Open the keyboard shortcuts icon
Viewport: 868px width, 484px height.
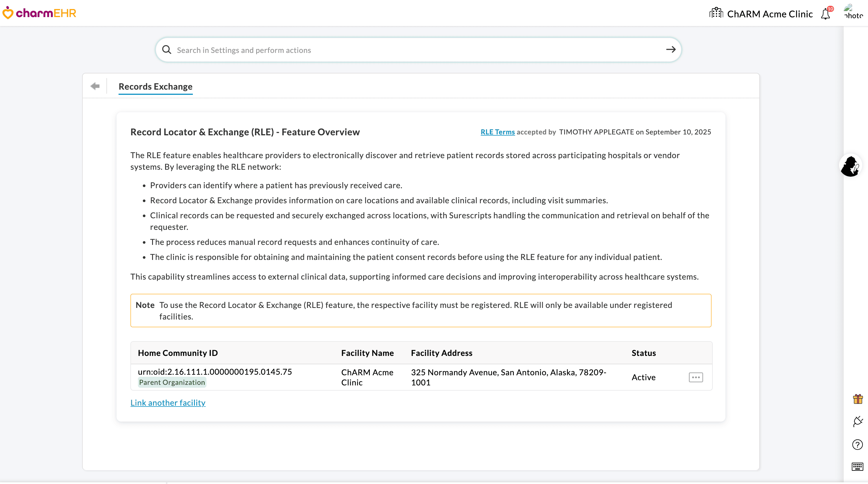pyautogui.click(x=857, y=467)
